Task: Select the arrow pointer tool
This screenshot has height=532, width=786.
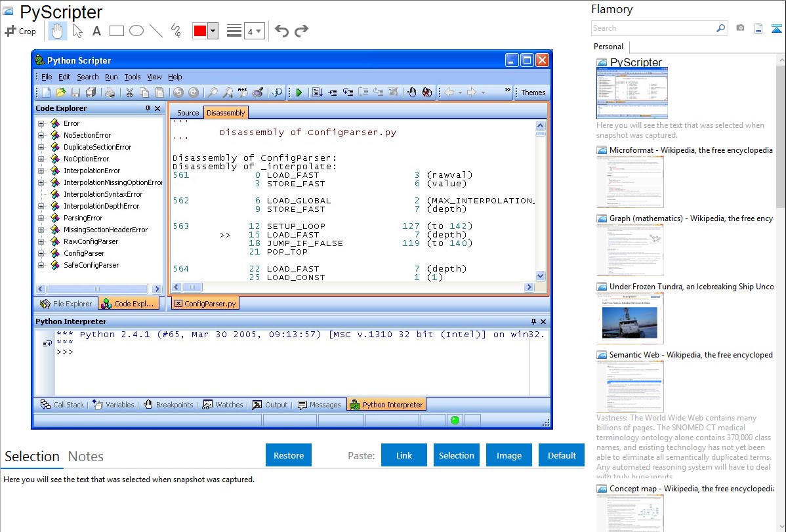Action: tap(77, 31)
